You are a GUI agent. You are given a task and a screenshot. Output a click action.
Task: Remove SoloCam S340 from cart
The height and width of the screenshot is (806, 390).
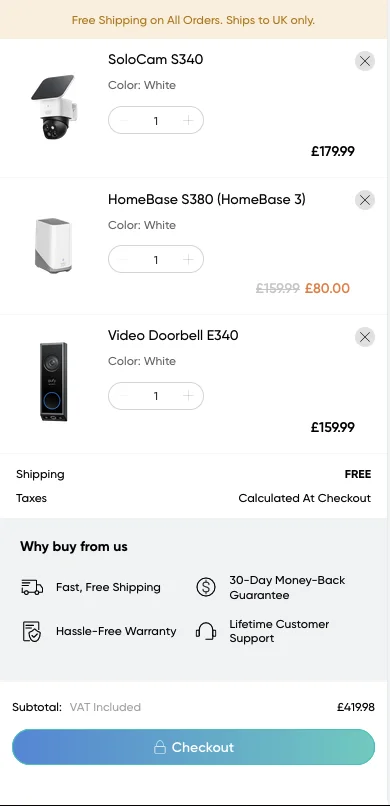[x=365, y=61]
